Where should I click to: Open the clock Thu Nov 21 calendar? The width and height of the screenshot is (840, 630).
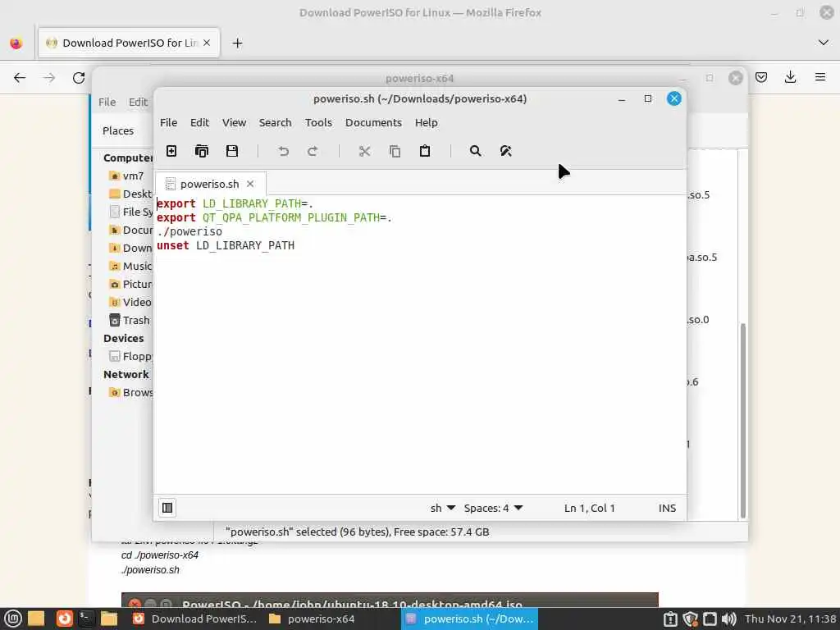pyautogui.click(x=791, y=619)
